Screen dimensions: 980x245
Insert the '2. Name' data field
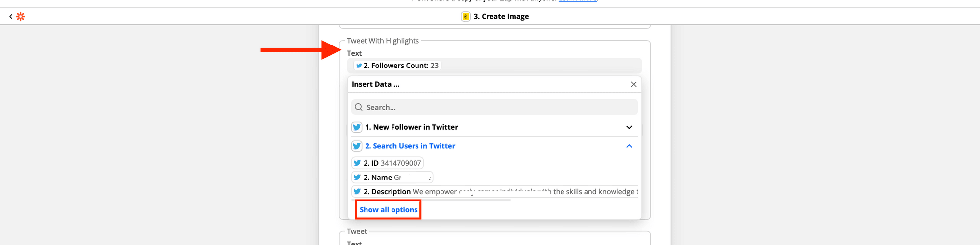(392, 178)
